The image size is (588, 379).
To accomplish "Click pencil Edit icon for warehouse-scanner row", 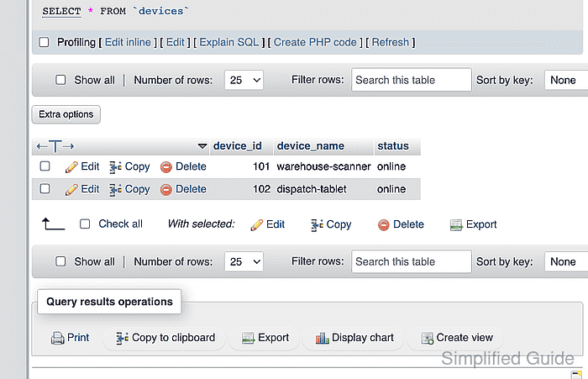I will coord(71,167).
